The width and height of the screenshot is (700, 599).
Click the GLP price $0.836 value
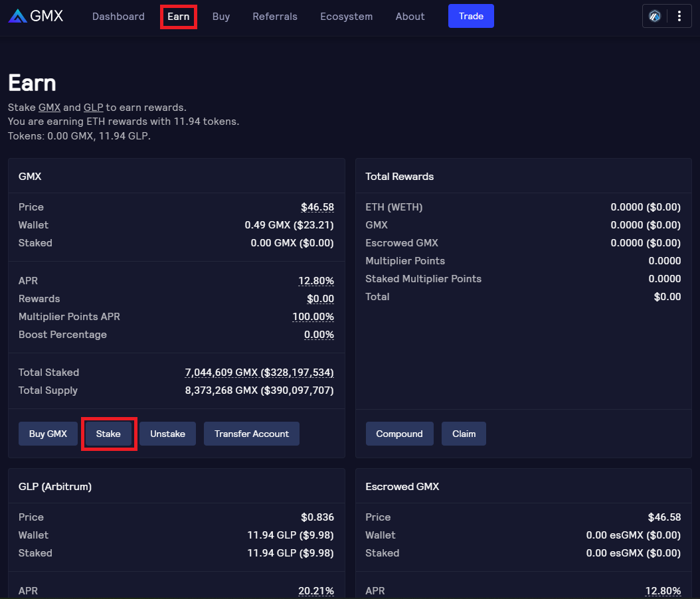317,517
